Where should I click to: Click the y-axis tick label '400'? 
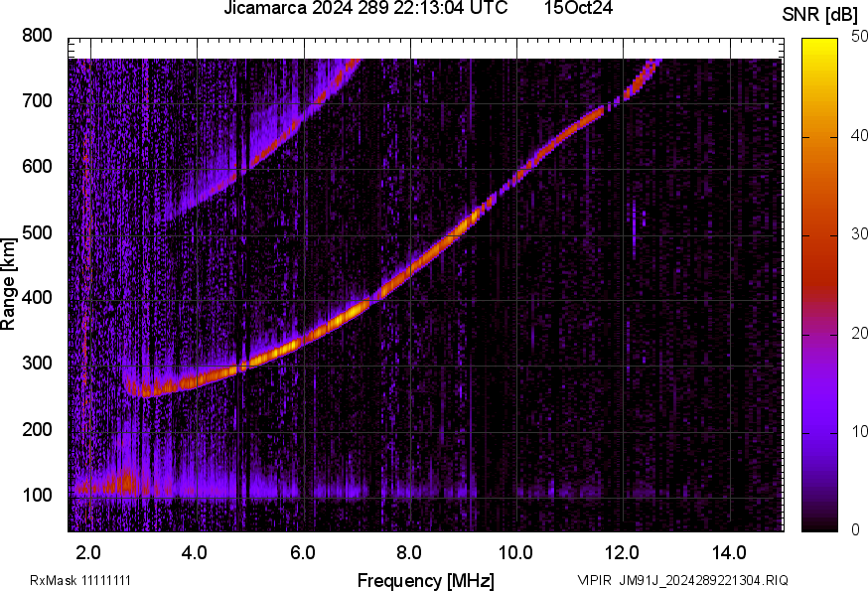coord(37,298)
